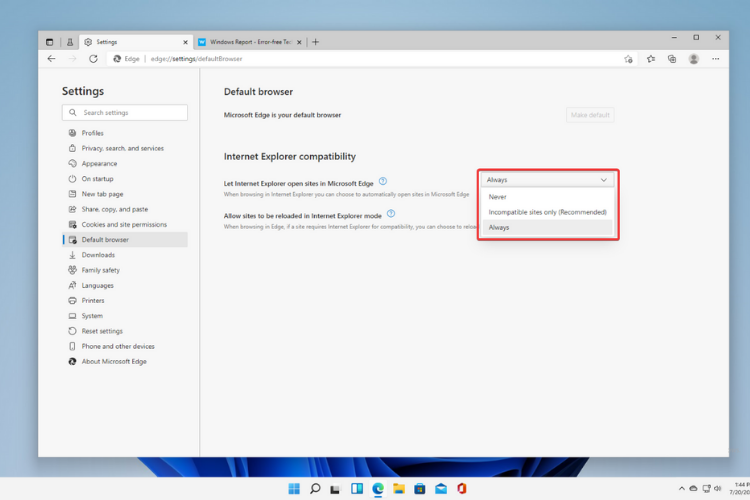This screenshot has width=750, height=500.
Task: Open Task View in taskbar
Action: click(x=335, y=489)
